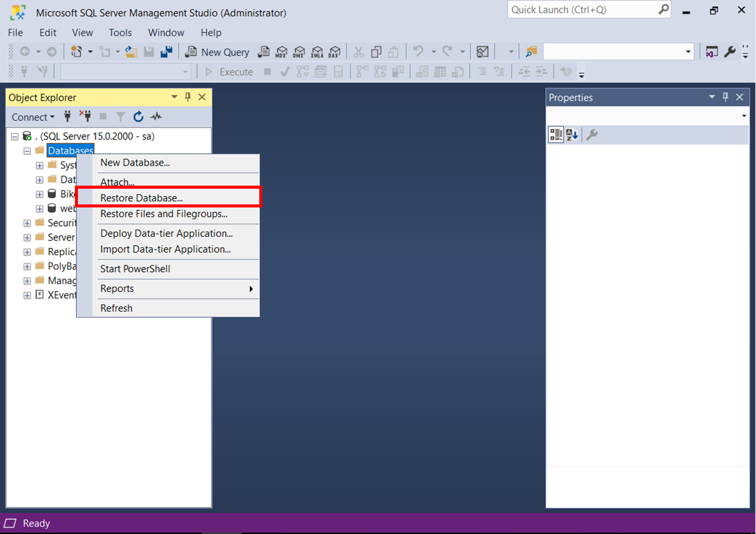
Task: Open the Undo history dropdown arrow
Action: click(x=433, y=52)
